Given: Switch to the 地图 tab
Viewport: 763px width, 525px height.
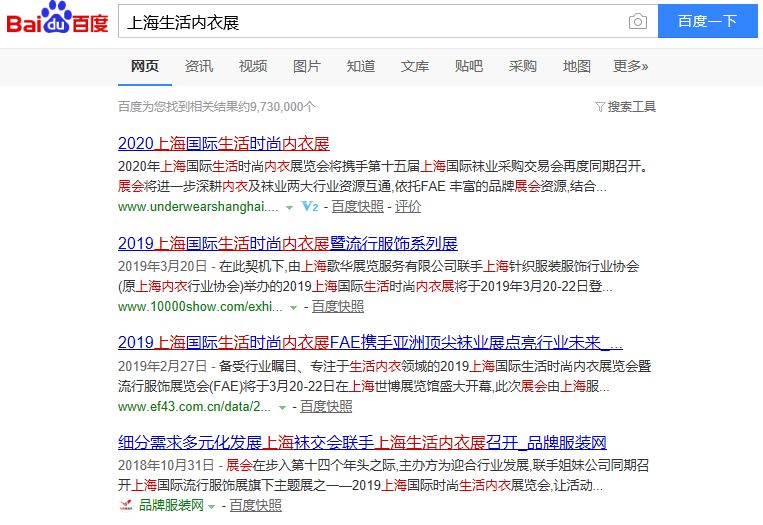Looking at the screenshot, I should coord(577,66).
